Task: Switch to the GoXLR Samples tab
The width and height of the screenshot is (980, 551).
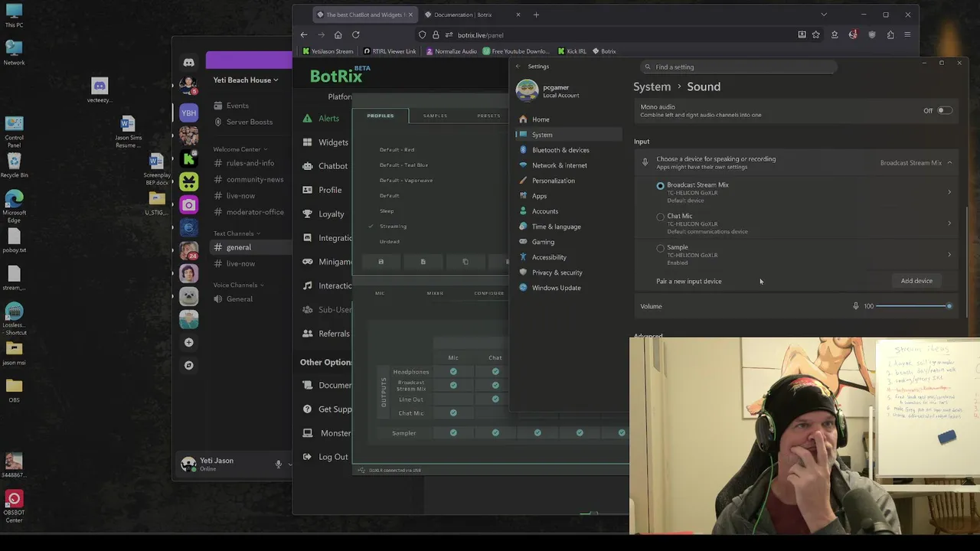Action: pyautogui.click(x=435, y=116)
